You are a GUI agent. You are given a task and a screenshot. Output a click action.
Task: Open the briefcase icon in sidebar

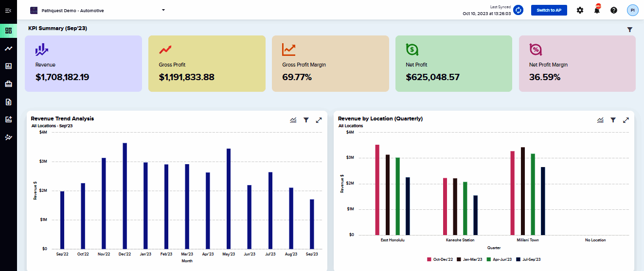pos(8,84)
